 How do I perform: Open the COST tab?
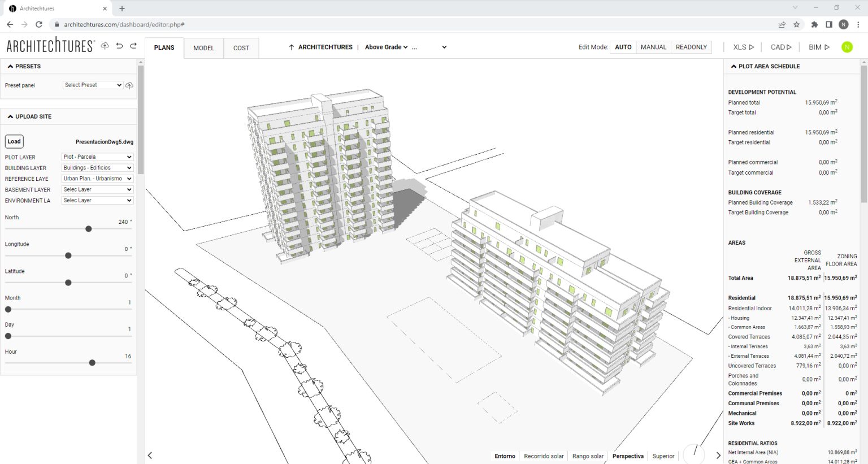tap(241, 48)
